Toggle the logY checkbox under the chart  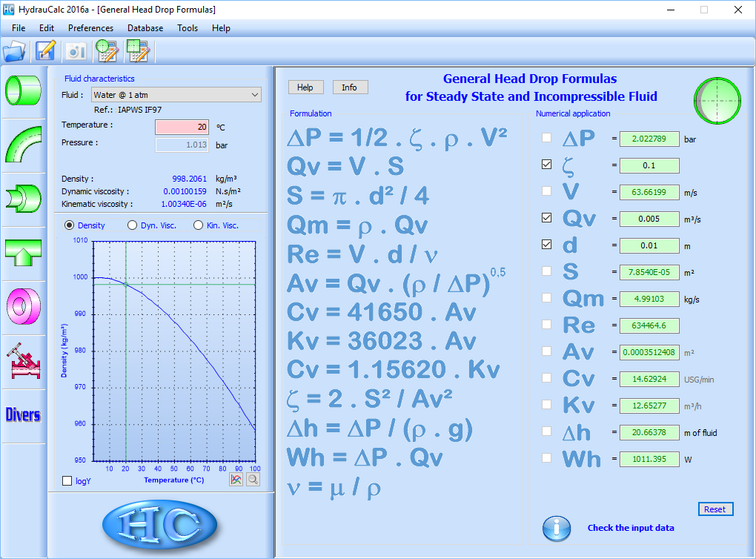67,480
